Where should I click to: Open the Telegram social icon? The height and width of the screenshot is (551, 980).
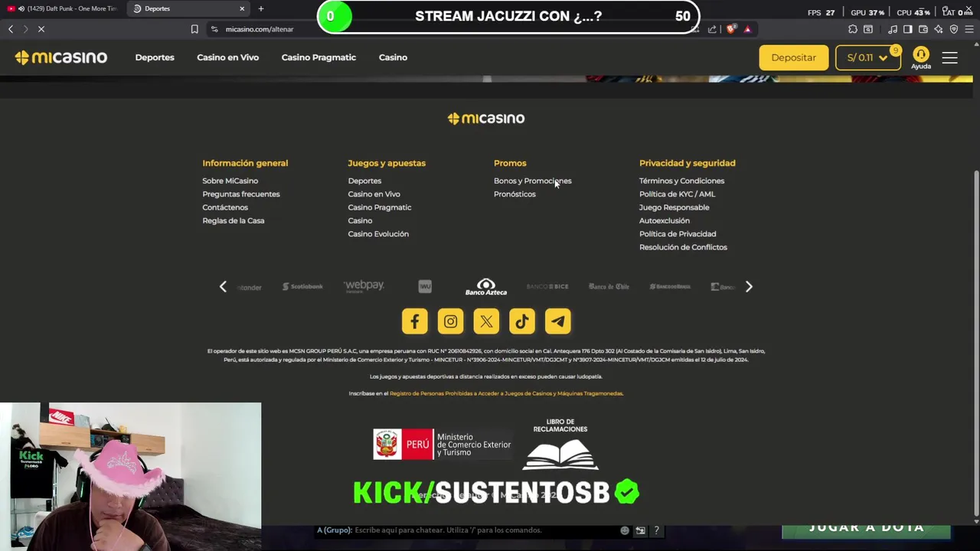pos(557,321)
